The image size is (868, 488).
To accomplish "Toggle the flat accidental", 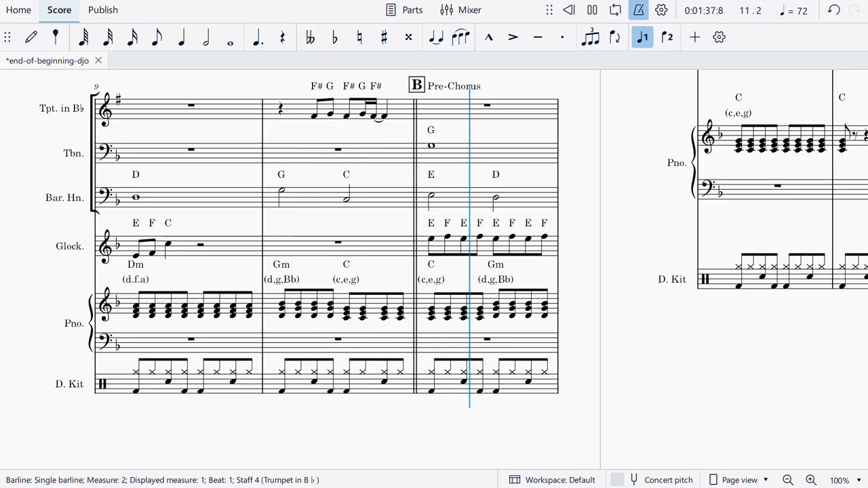I will coord(334,37).
